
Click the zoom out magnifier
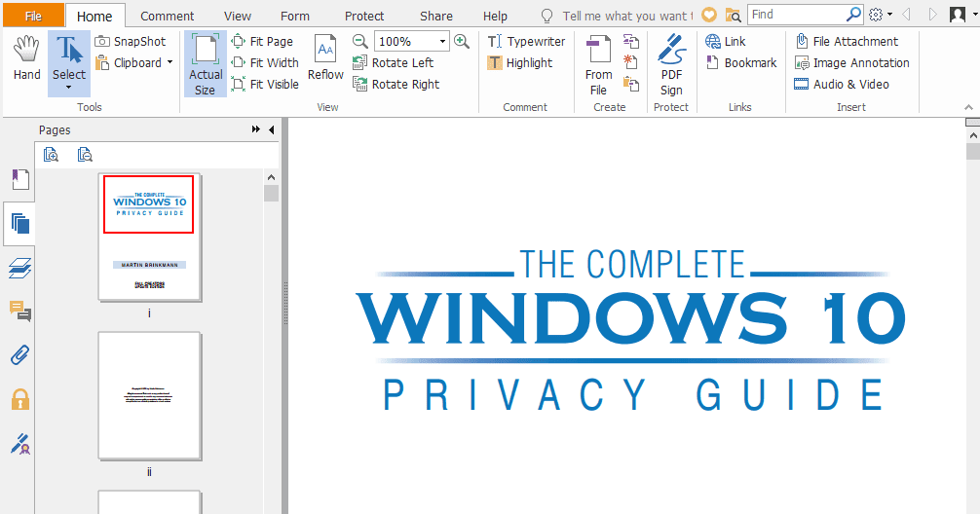360,41
